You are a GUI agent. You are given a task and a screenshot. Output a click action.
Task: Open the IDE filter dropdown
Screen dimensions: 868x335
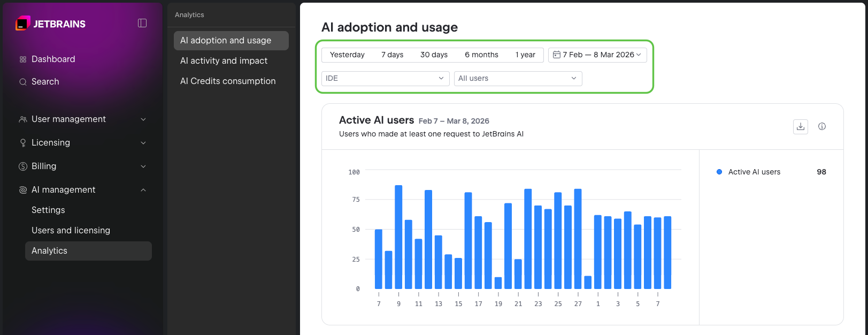(x=385, y=79)
